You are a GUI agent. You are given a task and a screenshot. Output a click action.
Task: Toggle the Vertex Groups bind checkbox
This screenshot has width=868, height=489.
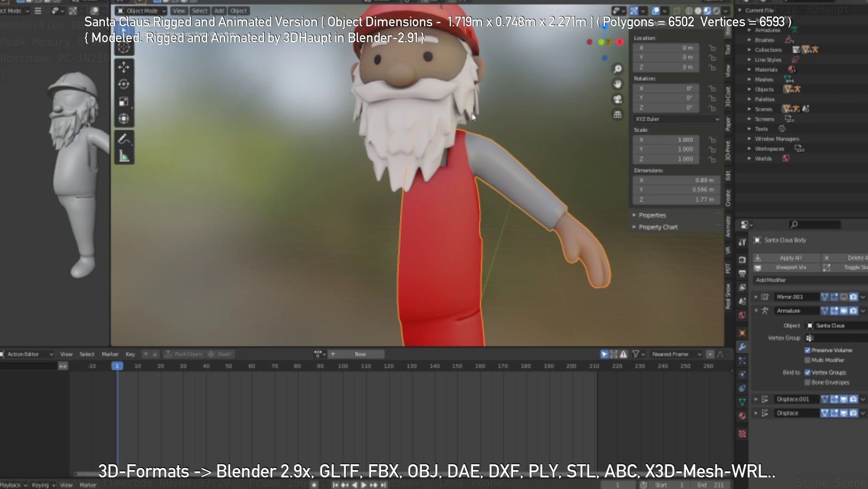[807, 373]
